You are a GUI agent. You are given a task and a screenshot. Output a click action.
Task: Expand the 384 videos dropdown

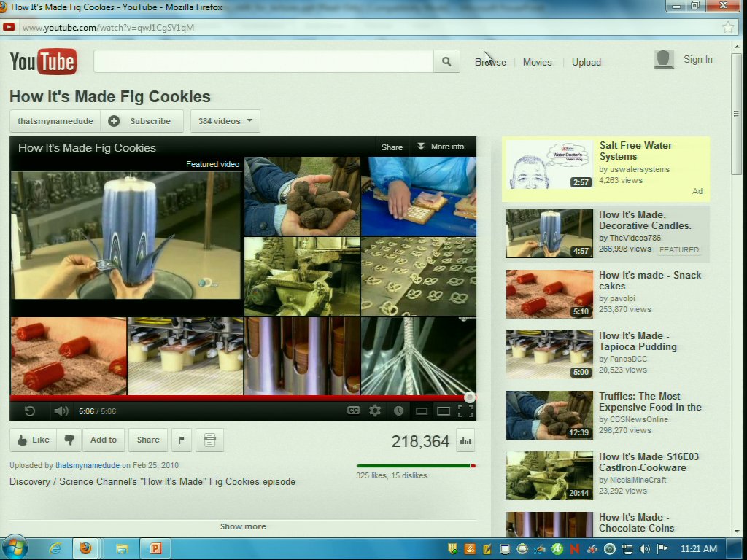(x=225, y=121)
